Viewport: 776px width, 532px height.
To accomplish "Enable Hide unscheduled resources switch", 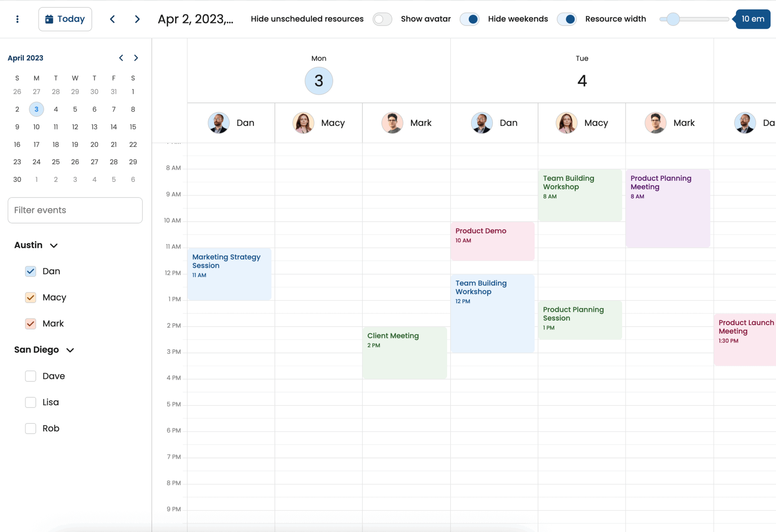I will pos(382,19).
